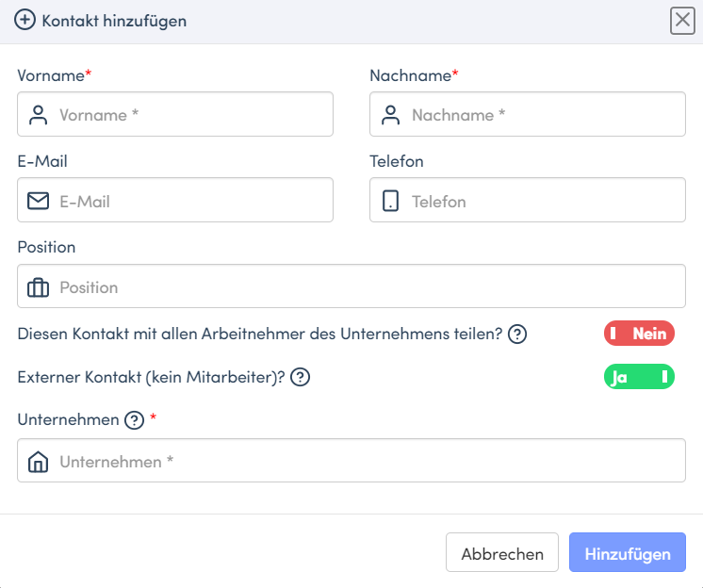Select the E-Mail input field

point(175,200)
